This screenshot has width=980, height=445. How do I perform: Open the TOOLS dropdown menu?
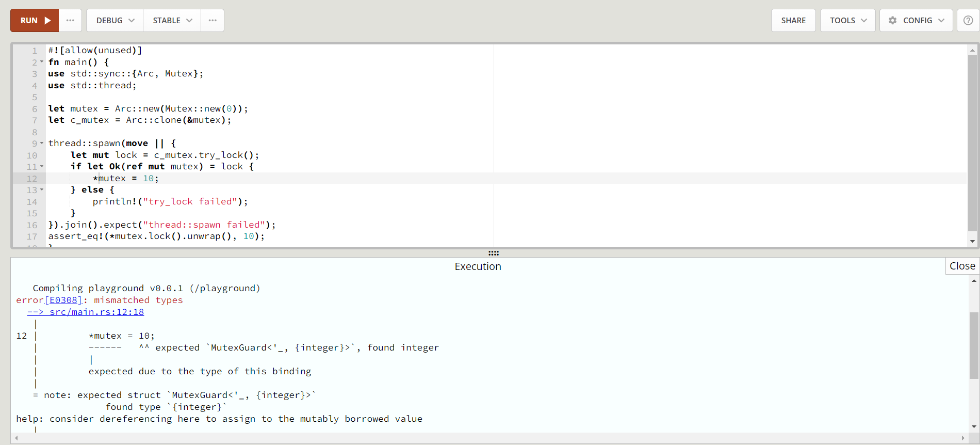(848, 21)
